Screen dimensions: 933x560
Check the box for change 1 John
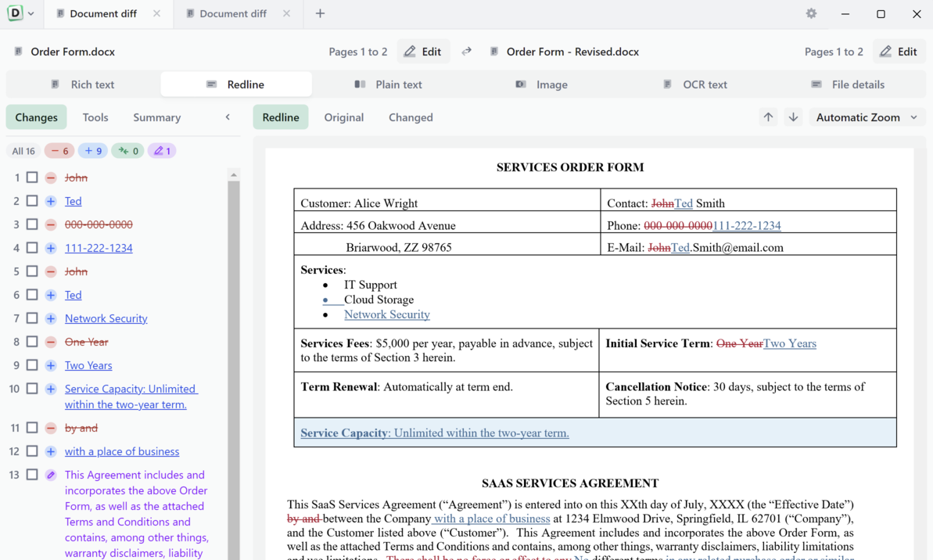coord(32,178)
